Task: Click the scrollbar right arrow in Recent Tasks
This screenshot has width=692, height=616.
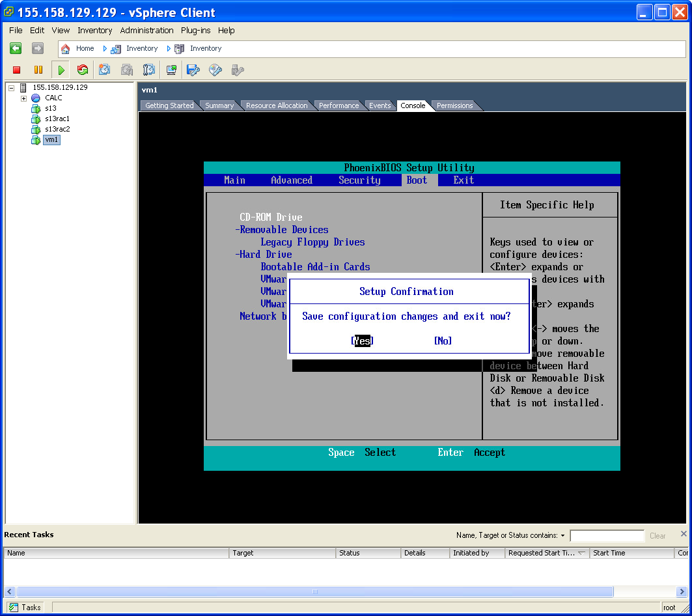Action: point(682,591)
